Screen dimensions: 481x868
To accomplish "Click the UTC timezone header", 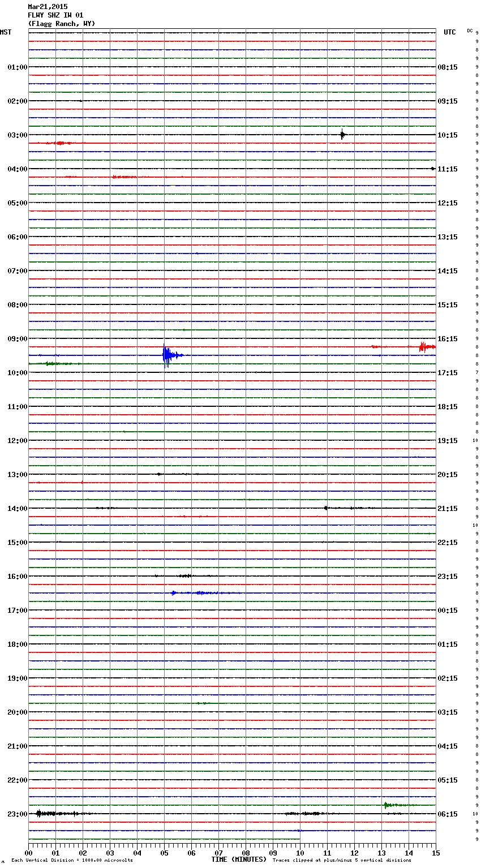I will pyautogui.click(x=450, y=32).
